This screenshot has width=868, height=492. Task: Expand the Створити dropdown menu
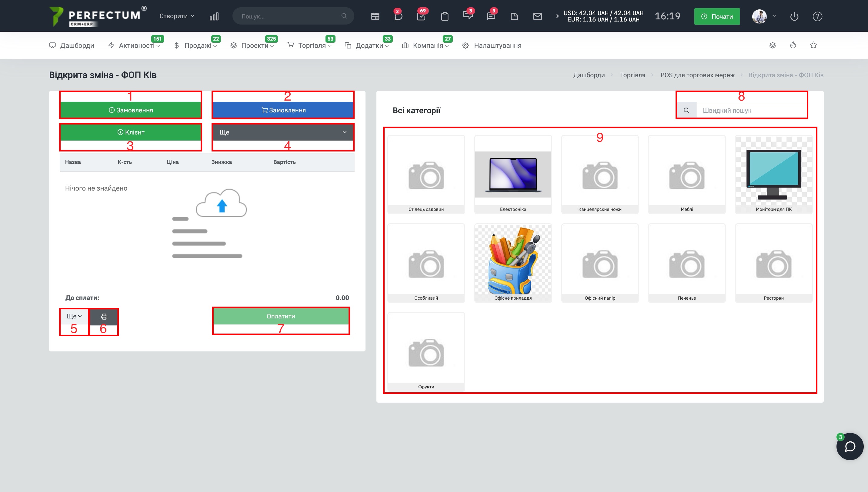(x=177, y=16)
